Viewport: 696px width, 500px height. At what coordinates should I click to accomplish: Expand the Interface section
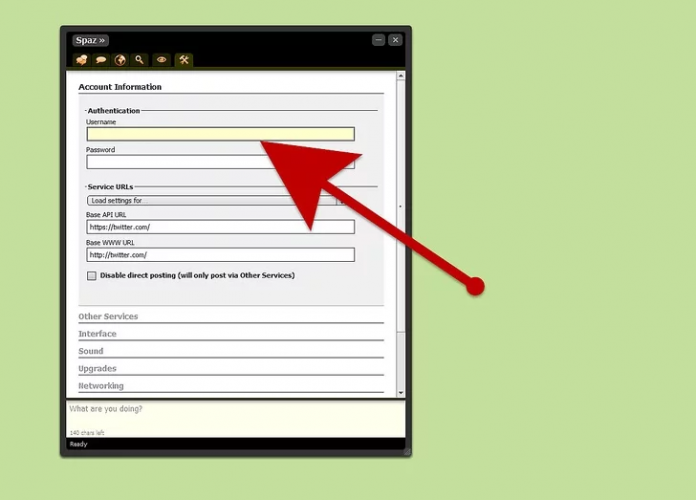(97, 334)
